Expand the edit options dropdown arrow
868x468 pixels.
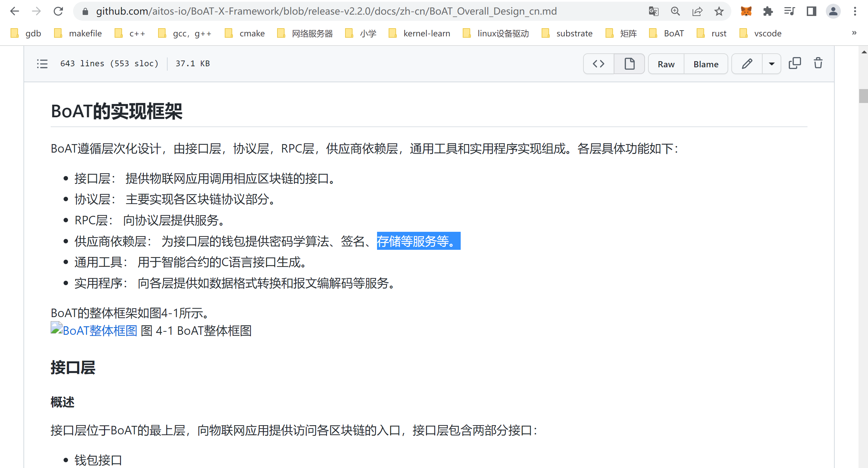[772, 64]
